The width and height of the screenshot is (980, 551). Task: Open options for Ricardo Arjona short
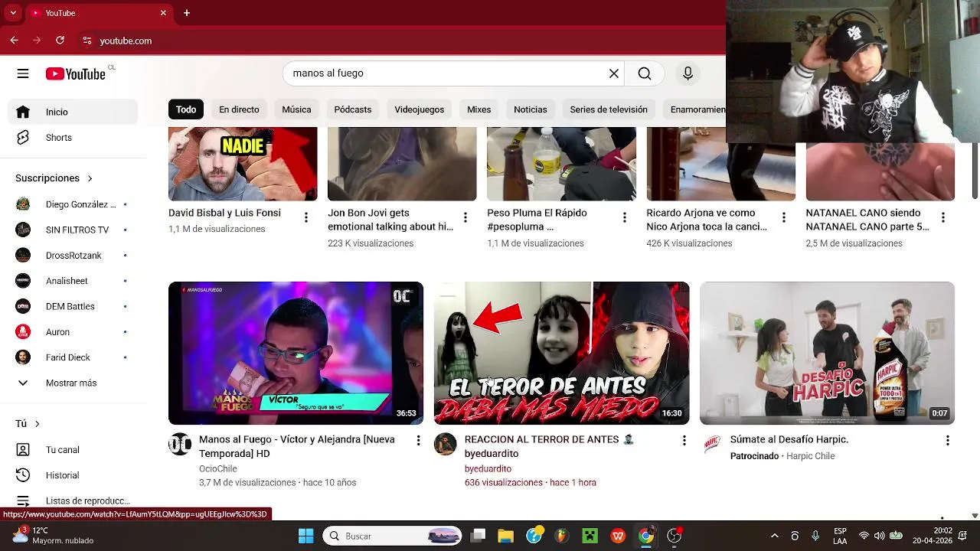click(783, 218)
